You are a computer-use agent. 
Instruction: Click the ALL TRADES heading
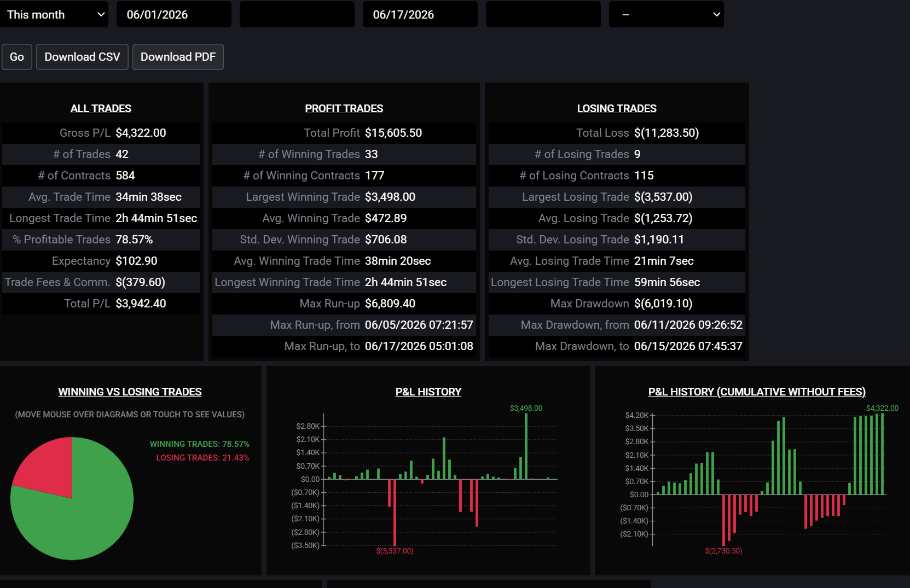click(101, 108)
